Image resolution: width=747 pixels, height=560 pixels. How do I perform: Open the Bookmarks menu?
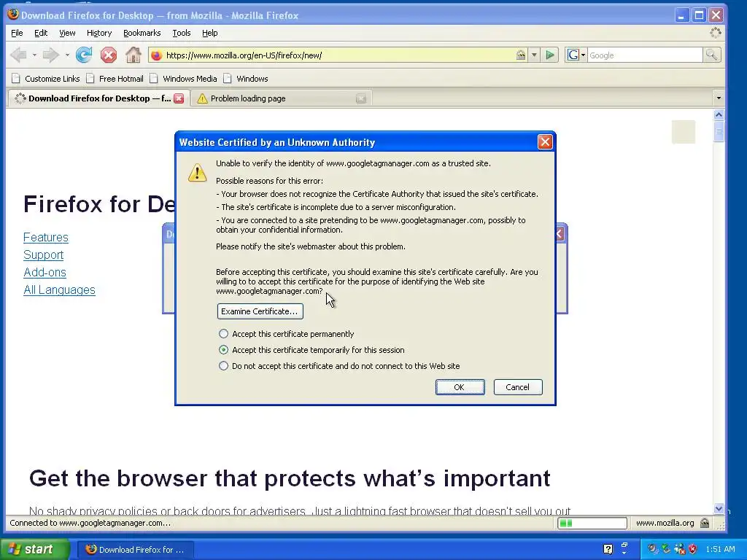(142, 33)
